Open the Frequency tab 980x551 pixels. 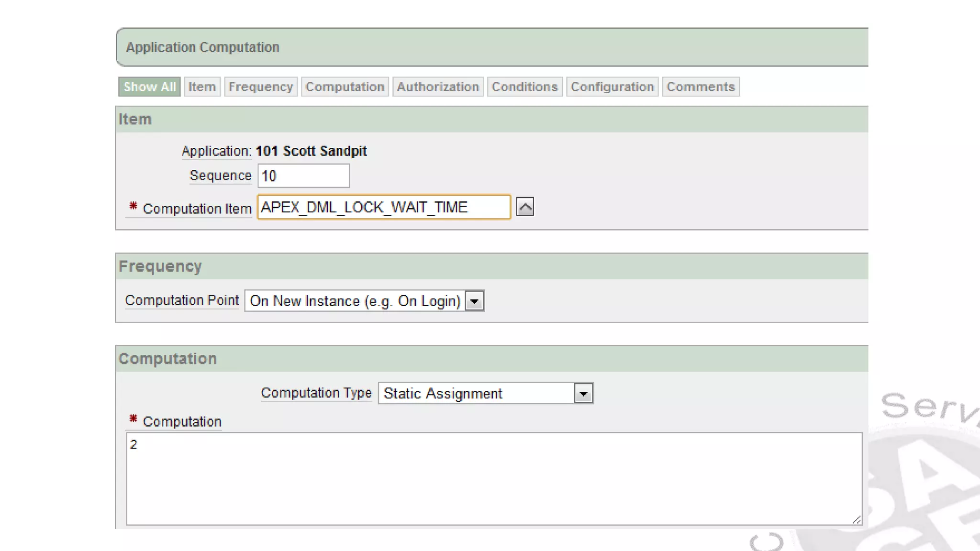(260, 87)
